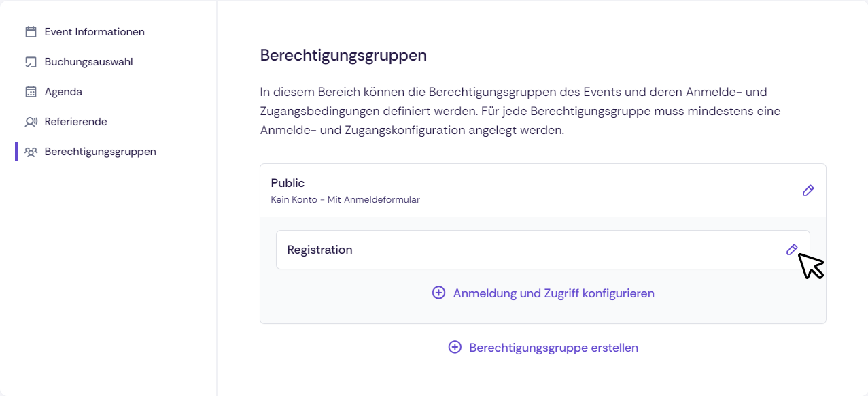This screenshot has height=396, width=868.
Task: Open Event Informationen section
Action: coord(94,32)
